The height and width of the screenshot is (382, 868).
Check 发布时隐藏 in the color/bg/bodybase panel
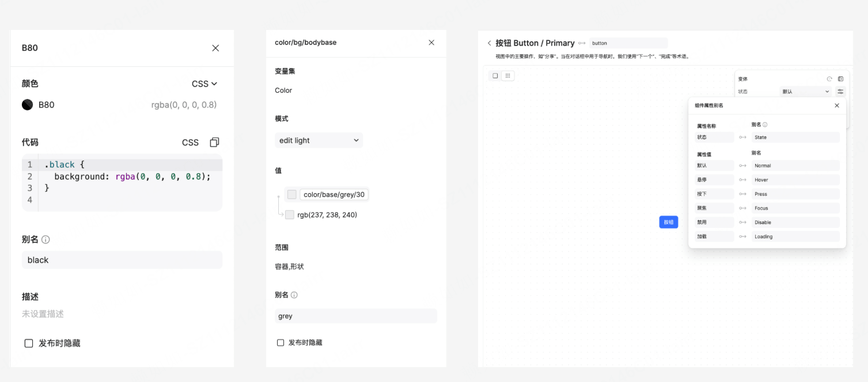pyautogui.click(x=281, y=343)
